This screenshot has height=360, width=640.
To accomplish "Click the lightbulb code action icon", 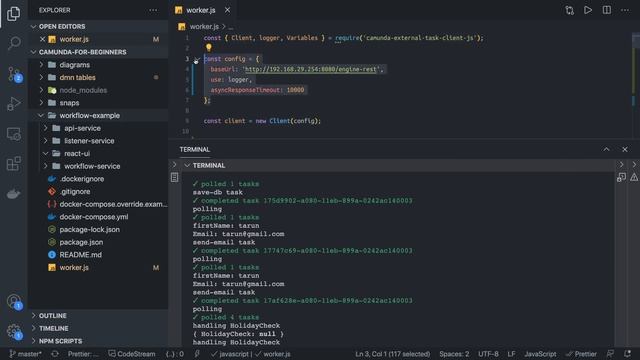I will 209,48.
